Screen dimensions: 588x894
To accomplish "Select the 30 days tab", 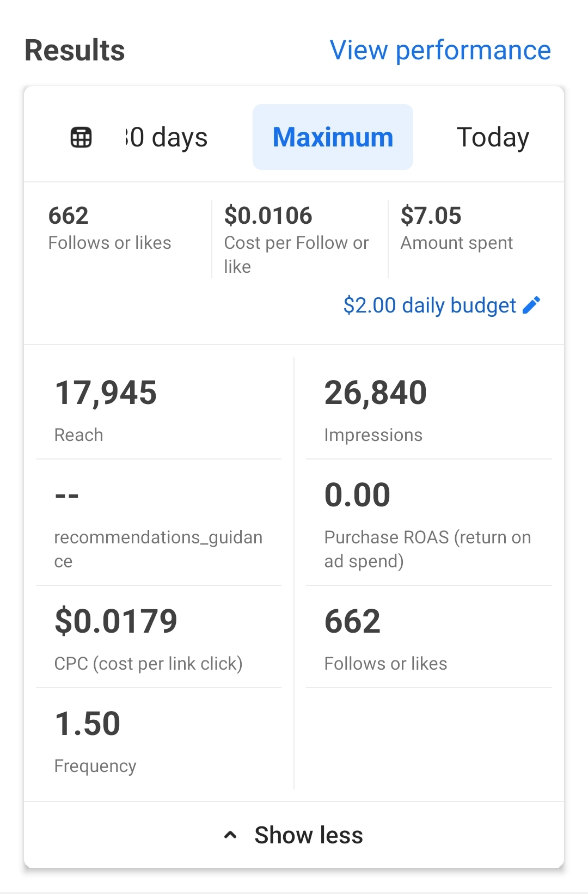I will pos(167,137).
